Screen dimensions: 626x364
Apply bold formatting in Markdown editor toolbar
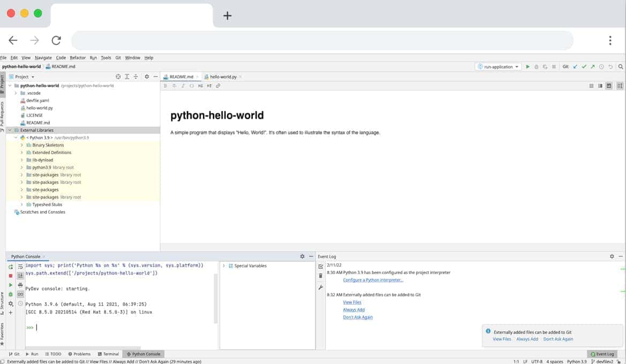(x=165, y=86)
